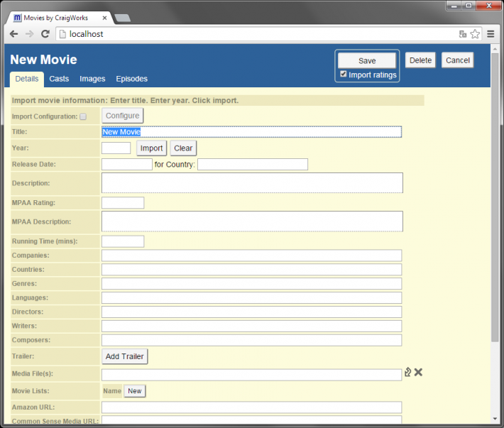Click the media file browse icon
Viewport: 504px width, 428px height.
click(x=407, y=372)
